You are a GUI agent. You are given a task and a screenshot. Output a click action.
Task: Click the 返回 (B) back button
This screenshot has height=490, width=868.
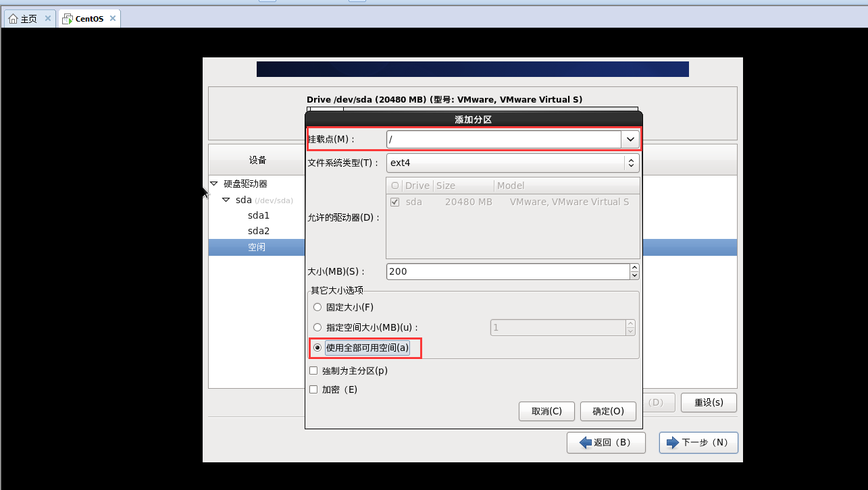click(x=606, y=443)
